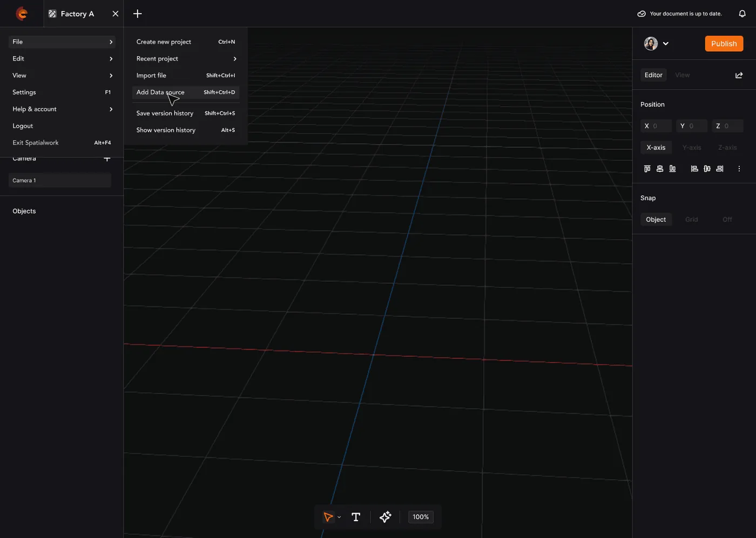Set snap mode to Grid
The height and width of the screenshot is (538, 756).
pyautogui.click(x=692, y=219)
